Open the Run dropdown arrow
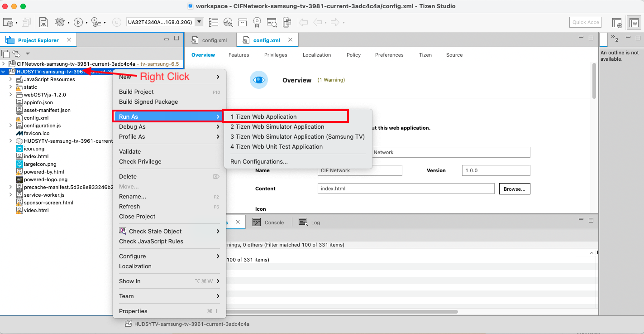This screenshot has width=644, height=334. (86, 23)
